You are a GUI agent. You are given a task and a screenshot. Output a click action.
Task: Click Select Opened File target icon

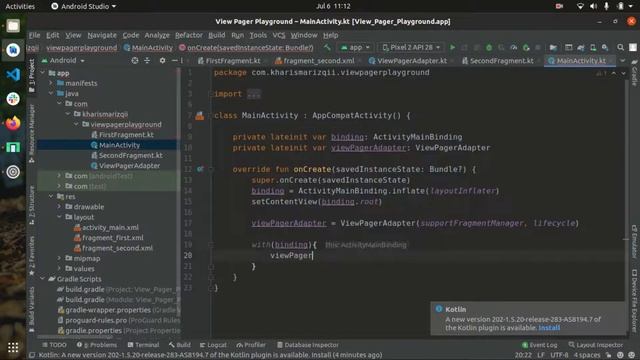tap(135, 60)
